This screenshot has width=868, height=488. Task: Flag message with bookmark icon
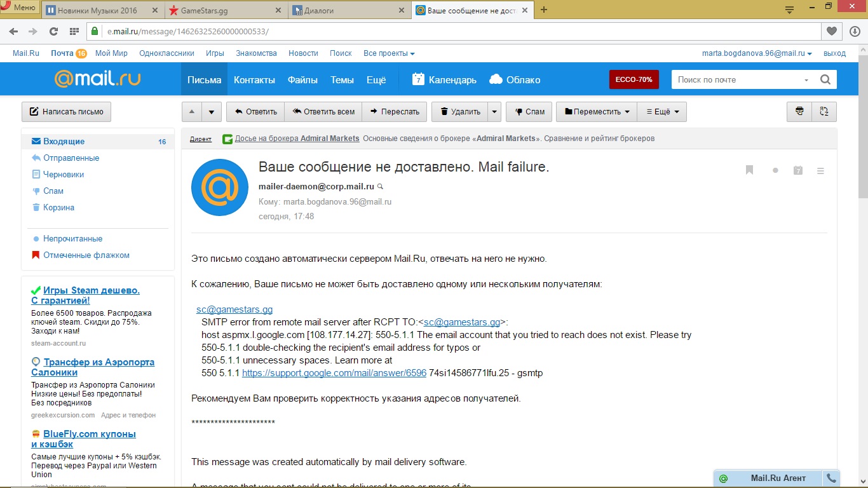749,170
